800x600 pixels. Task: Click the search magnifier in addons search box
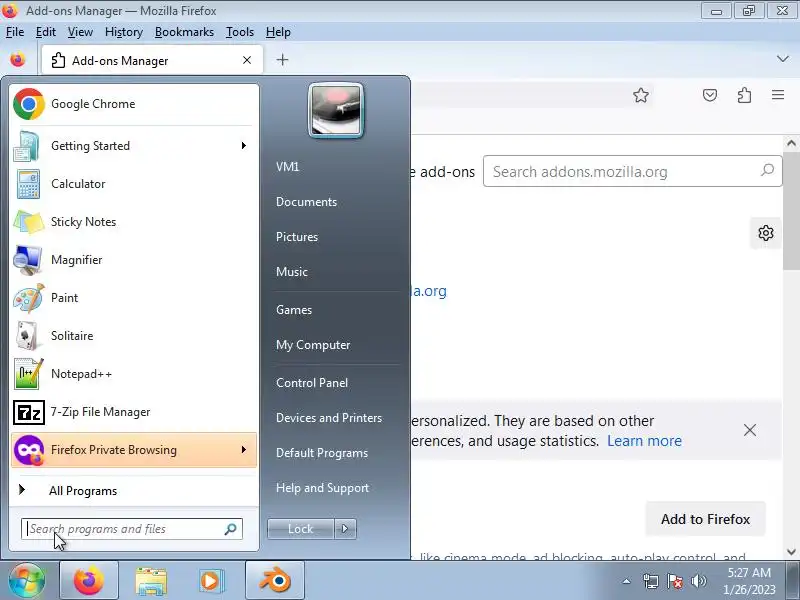pyautogui.click(x=767, y=170)
